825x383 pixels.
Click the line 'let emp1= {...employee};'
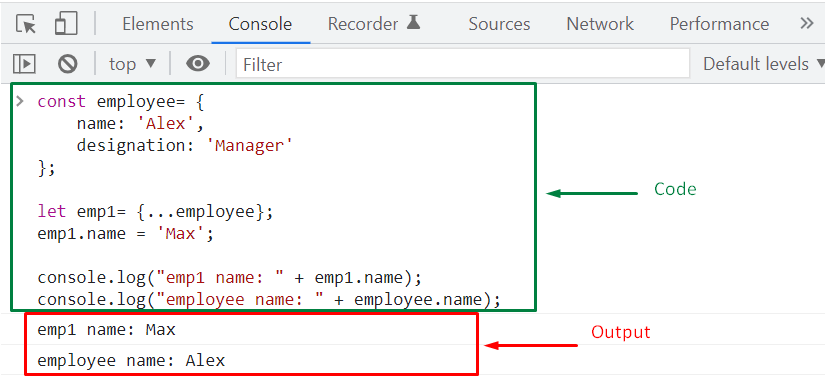point(156,212)
